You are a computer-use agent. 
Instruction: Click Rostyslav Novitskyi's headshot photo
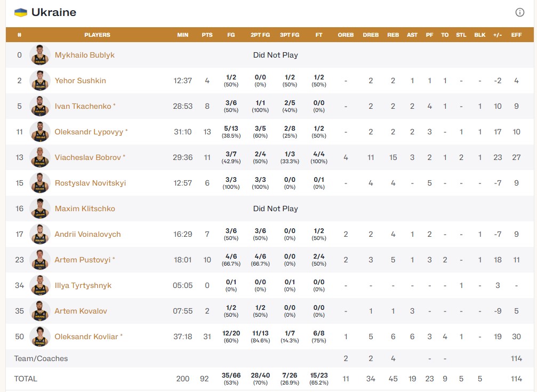tap(40, 183)
